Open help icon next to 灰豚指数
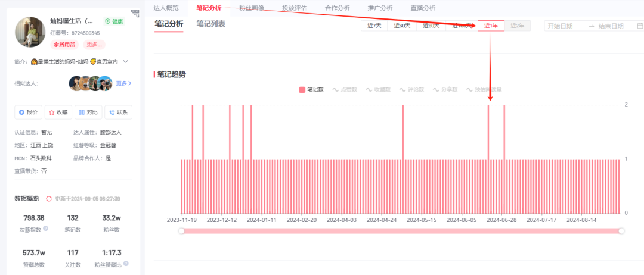The width and height of the screenshot is (644, 275). pyautogui.click(x=45, y=229)
